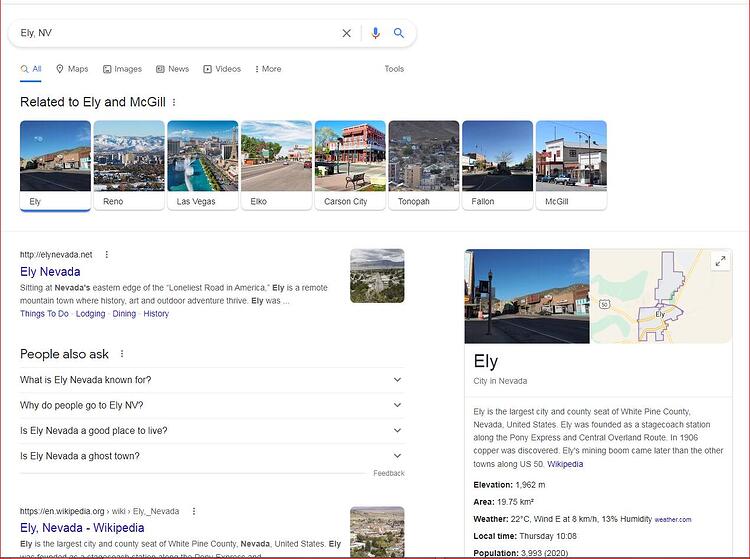Switch to the Maps tab
The image size is (750, 559).
[x=72, y=69]
